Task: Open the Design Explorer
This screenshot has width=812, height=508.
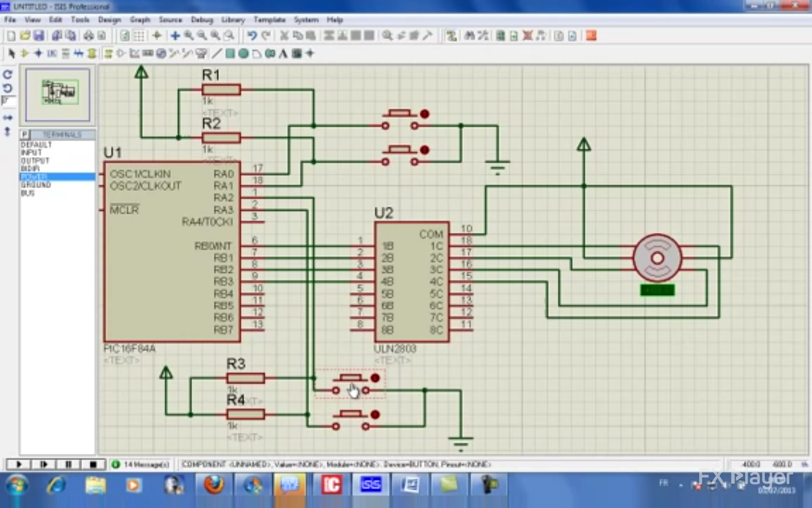Action: (500, 36)
